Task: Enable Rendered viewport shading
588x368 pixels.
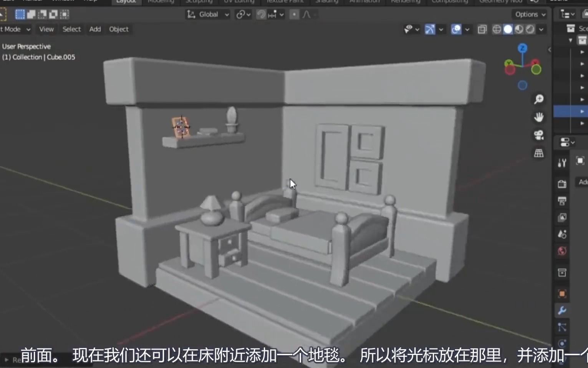Action: coord(530,29)
